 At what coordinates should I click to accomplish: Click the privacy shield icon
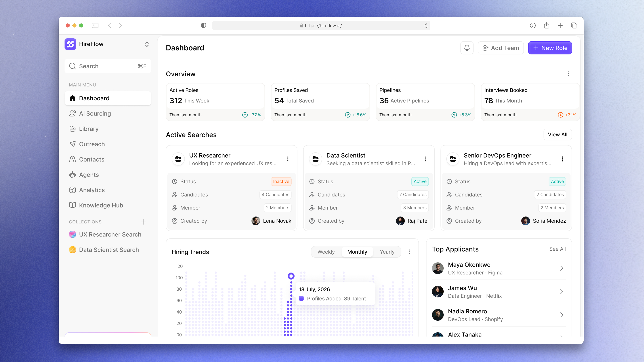[203, 25]
